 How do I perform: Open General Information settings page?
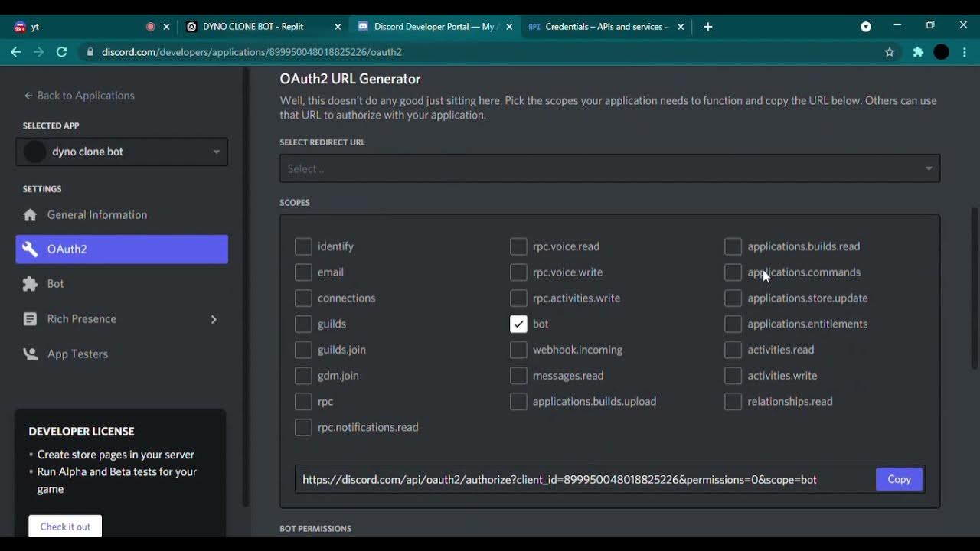[x=122, y=215]
